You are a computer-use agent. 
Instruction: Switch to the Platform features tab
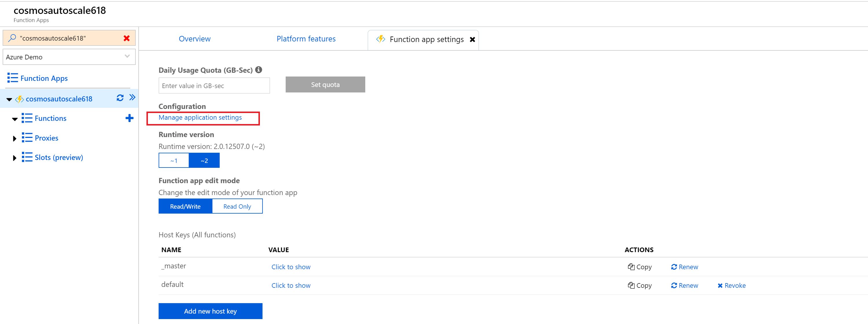tap(306, 39)
